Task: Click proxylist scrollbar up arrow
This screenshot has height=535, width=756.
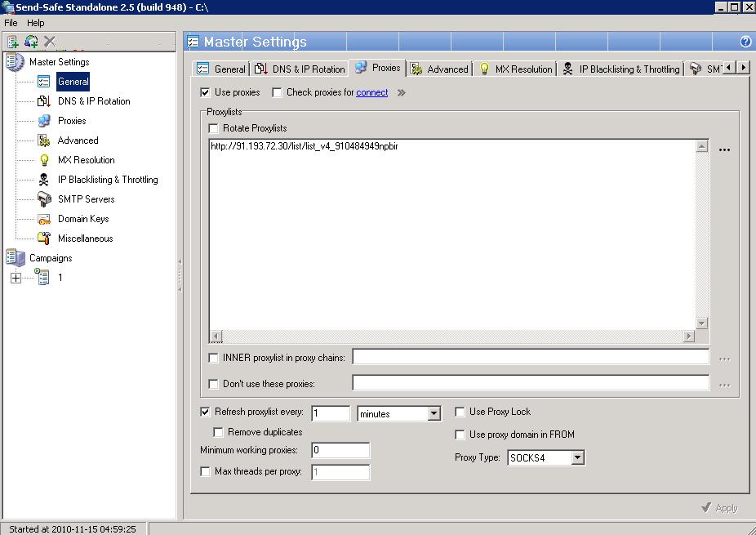Action: (x=702, y=145)
